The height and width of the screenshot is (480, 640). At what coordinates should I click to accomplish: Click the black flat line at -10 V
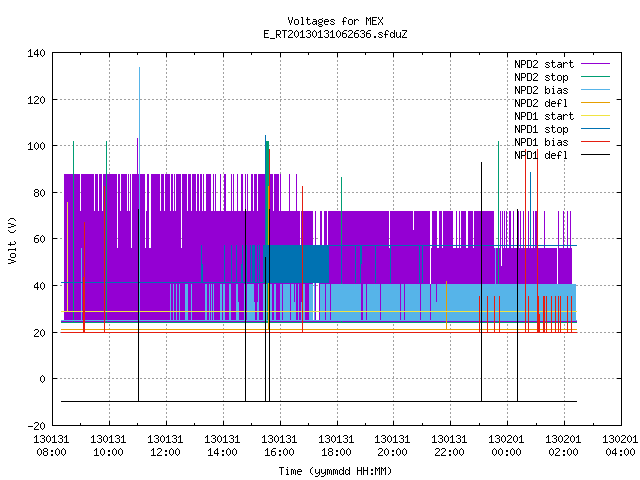(318, 402)
